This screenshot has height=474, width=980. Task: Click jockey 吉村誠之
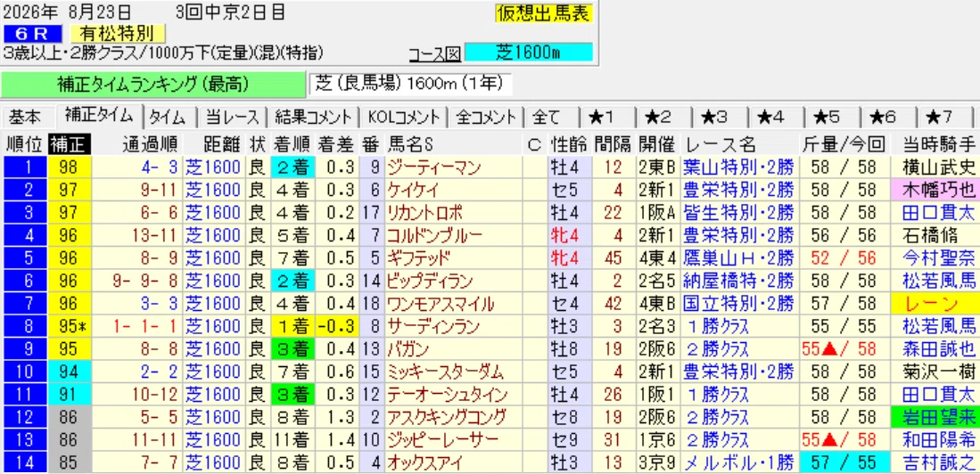[939, 462]
